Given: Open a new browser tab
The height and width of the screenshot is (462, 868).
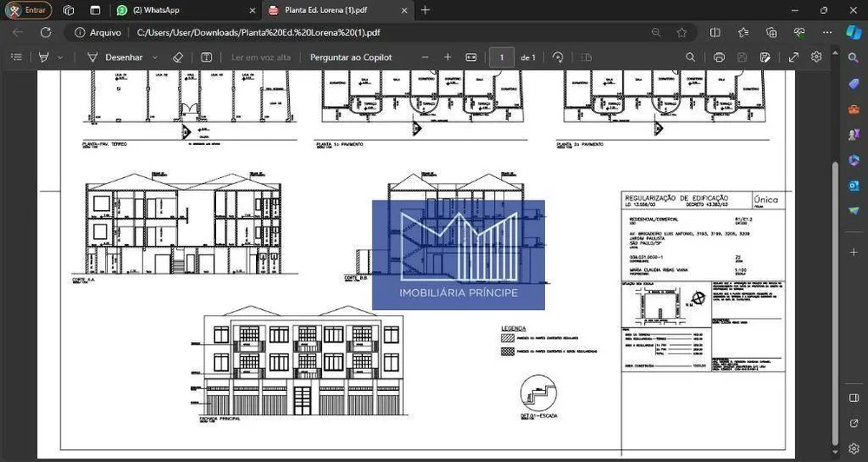Looking at the screenshot, I should click(x=425, y=10).
